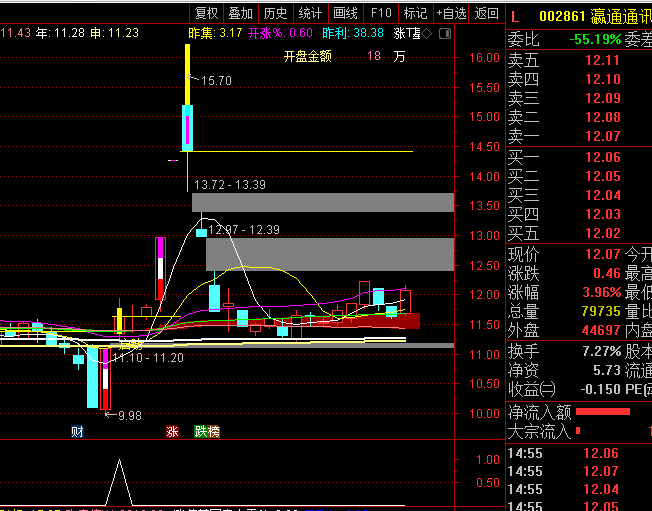Viewport: 652px width, 511px height.
Task: Click the 大宗流入 label
Action: coord(540,431)
